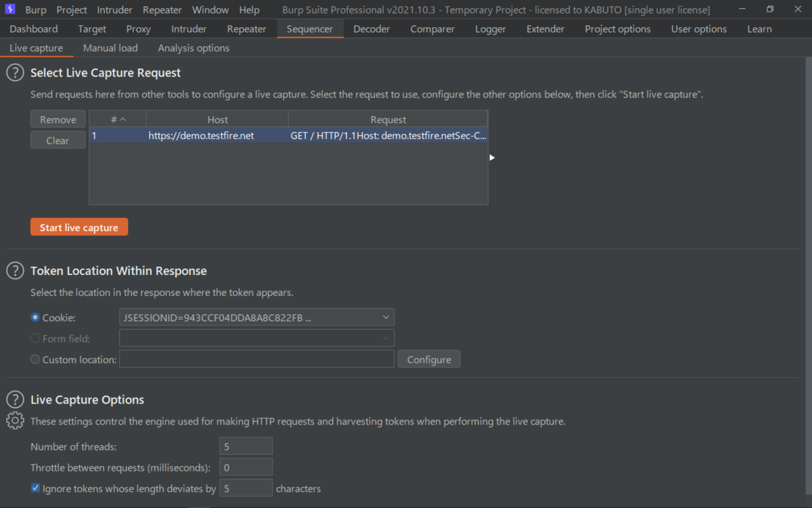Switch to the Decoder tab

(371, 28)
